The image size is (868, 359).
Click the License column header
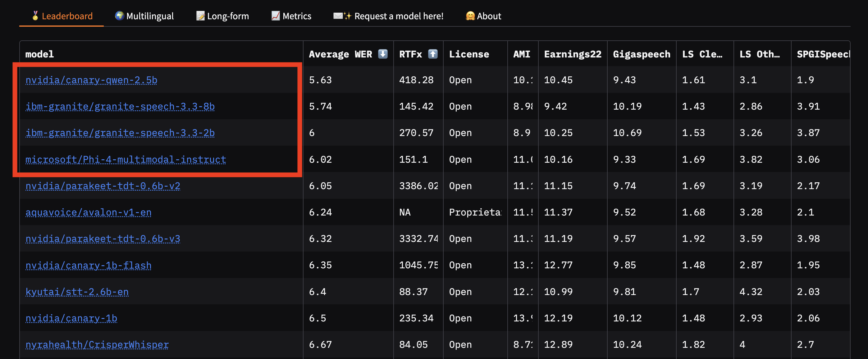pyautogui.click(x=469, y=54)
